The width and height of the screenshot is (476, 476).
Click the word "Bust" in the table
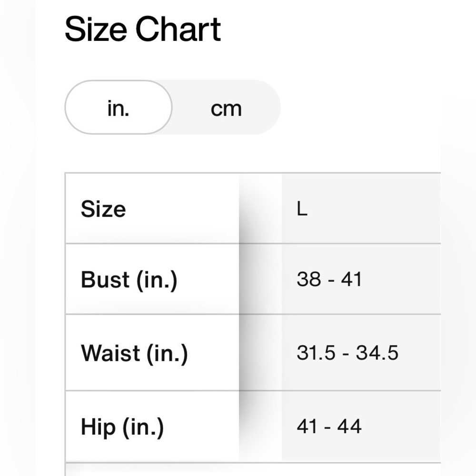click(x=106, y=279)
